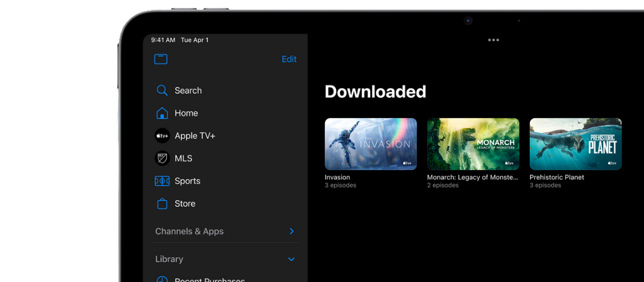This screenshot has width=644, height=282.
Task: Open the three-dot multitasking menu
Action: 493,40
